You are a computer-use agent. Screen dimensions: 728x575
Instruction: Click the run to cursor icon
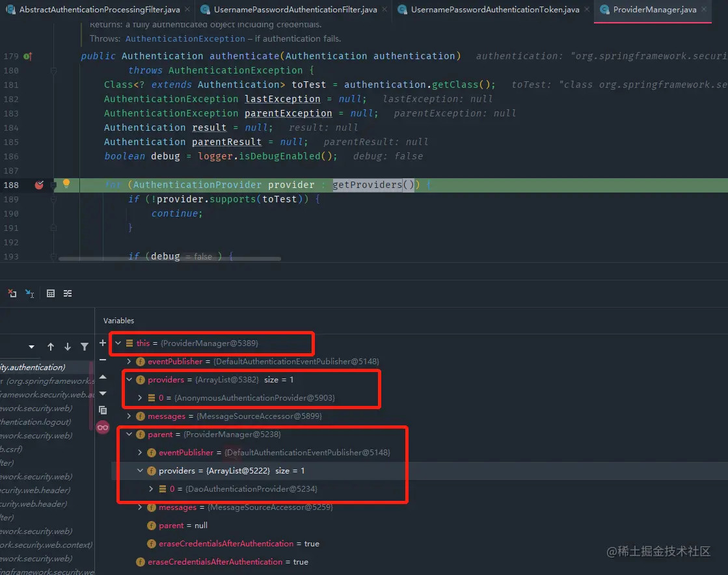[30, 293]
